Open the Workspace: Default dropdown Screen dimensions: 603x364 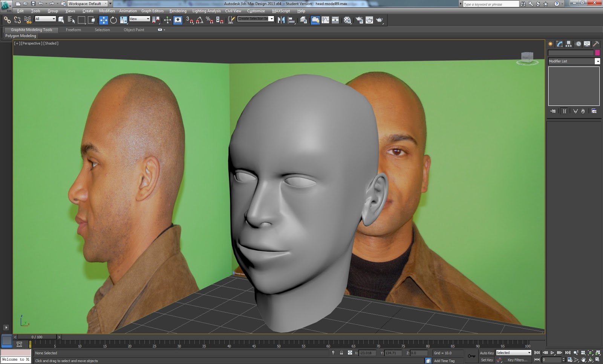[87, 4]
